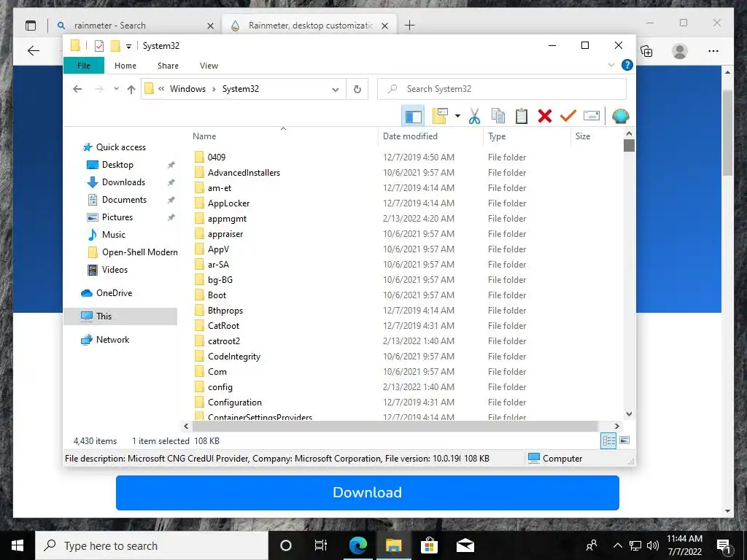
Task: Refresh the System32 folder
Action: coord(357,89)
